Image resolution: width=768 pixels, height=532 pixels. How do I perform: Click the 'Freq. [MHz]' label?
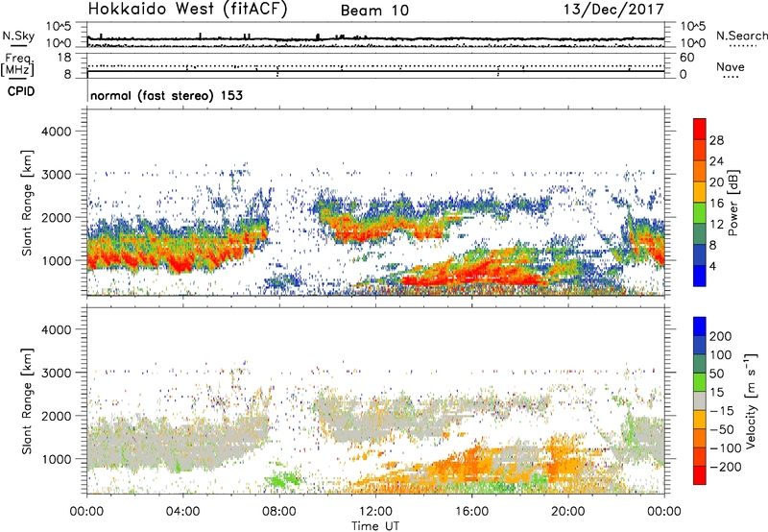[x=17, y=64]
